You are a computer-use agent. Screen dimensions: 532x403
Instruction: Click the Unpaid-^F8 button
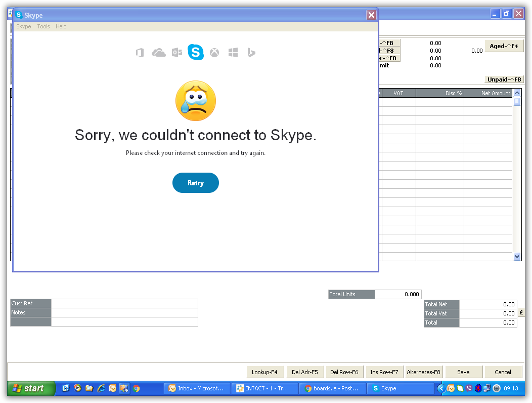pyautogui.click(x=504, y=79)
